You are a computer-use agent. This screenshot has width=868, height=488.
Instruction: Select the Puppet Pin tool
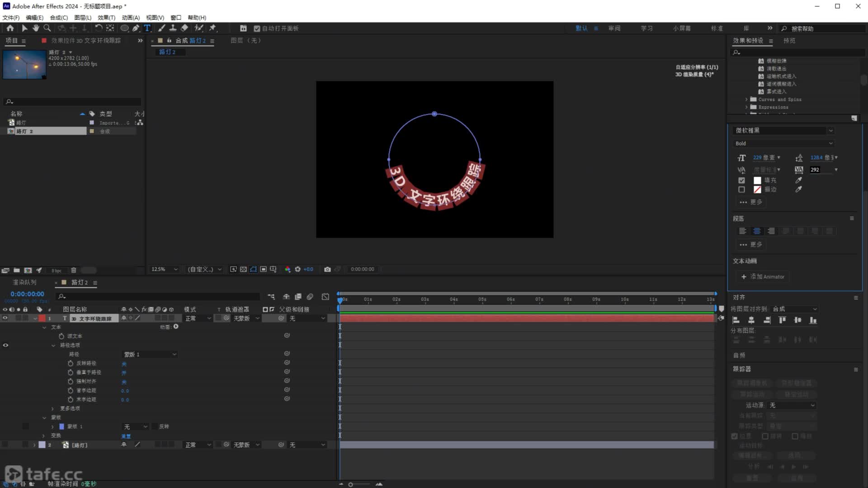pos(212,28)
